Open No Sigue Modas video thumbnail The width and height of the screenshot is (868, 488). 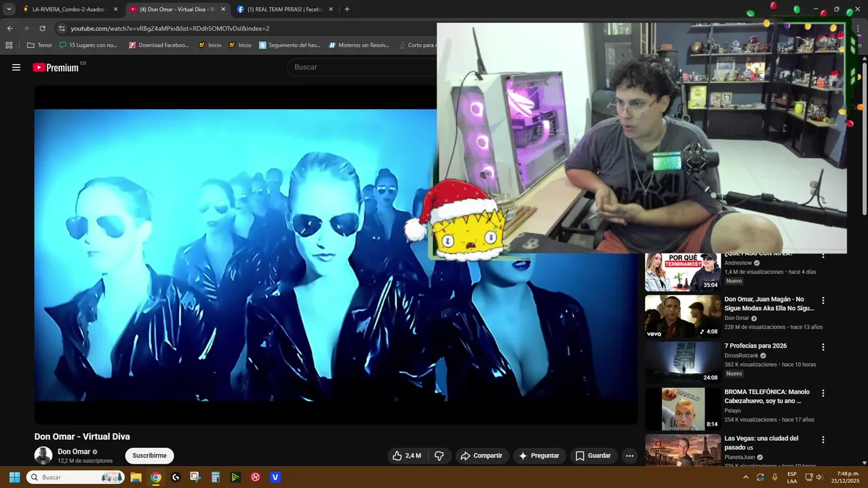[x=682, y=317]
